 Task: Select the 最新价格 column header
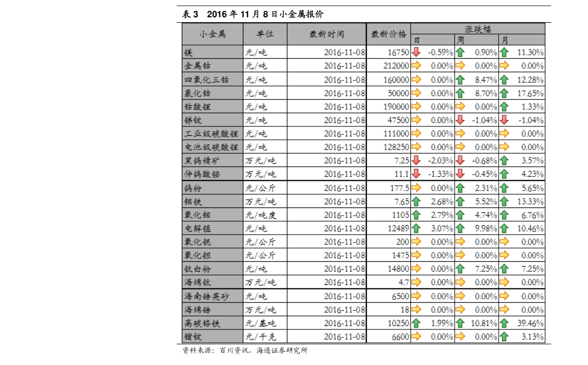pyautogui.click(x=389, y=34)
